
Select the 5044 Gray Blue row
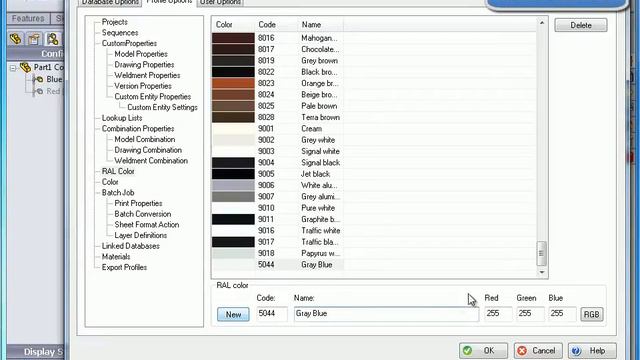pos(373,264)
